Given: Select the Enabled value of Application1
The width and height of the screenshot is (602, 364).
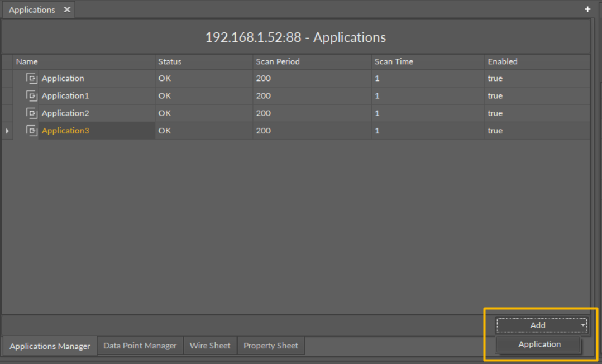Looking at the screenshot, I should pyautogui.click(x=495, y=95).
